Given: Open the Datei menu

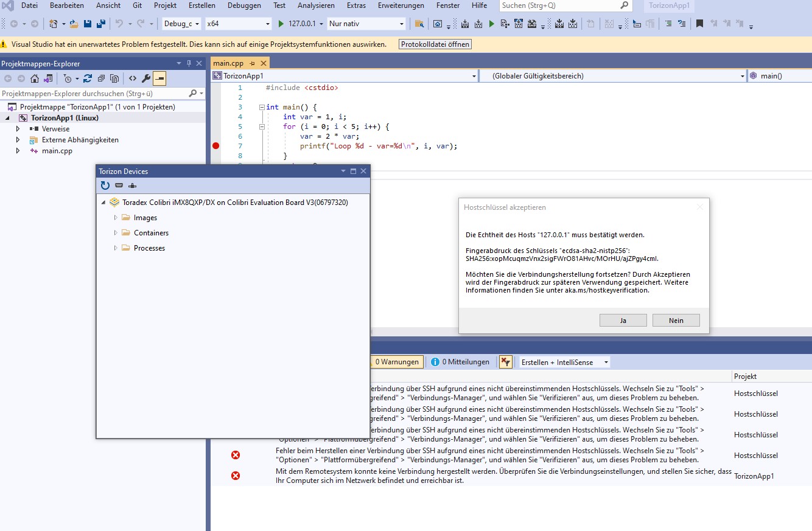Looking at the screenshot, I should tap(29, 5).
